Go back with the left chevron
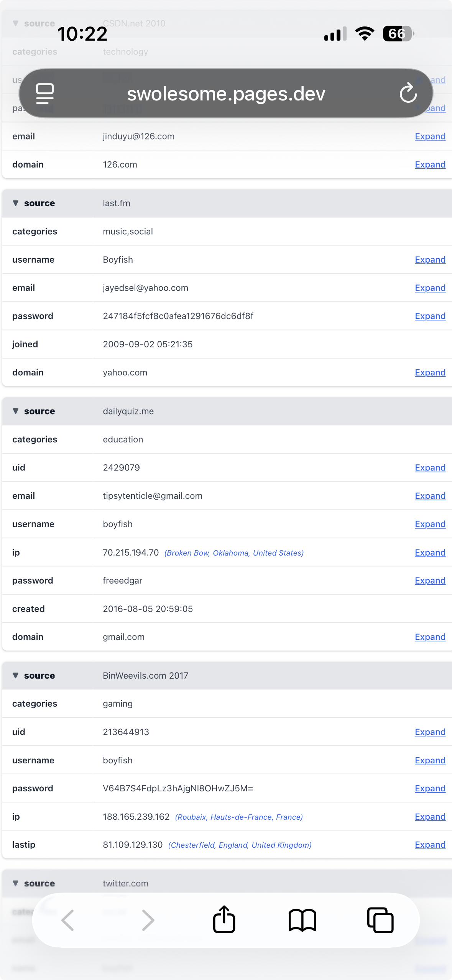The width and height of the screenshot is (452, 980). (x=68, y=920)
